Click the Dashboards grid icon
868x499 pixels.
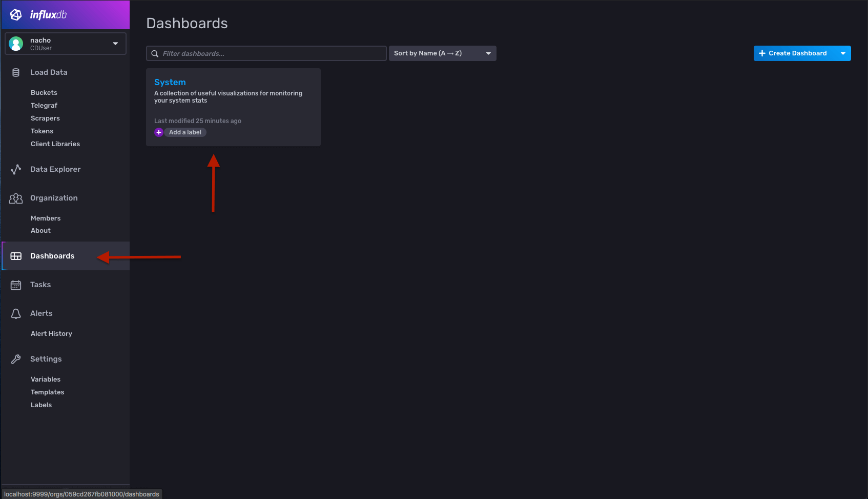tap(16, 256)
